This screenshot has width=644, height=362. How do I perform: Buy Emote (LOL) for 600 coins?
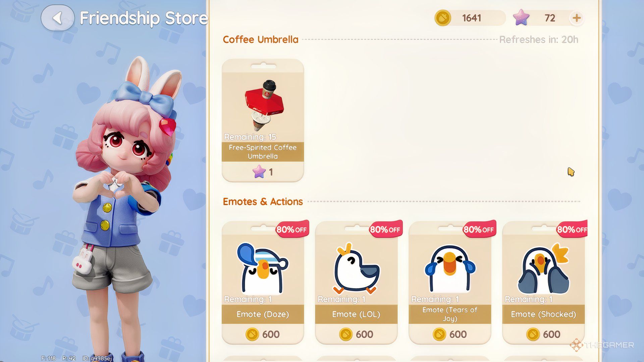click(x=356, y=334)
